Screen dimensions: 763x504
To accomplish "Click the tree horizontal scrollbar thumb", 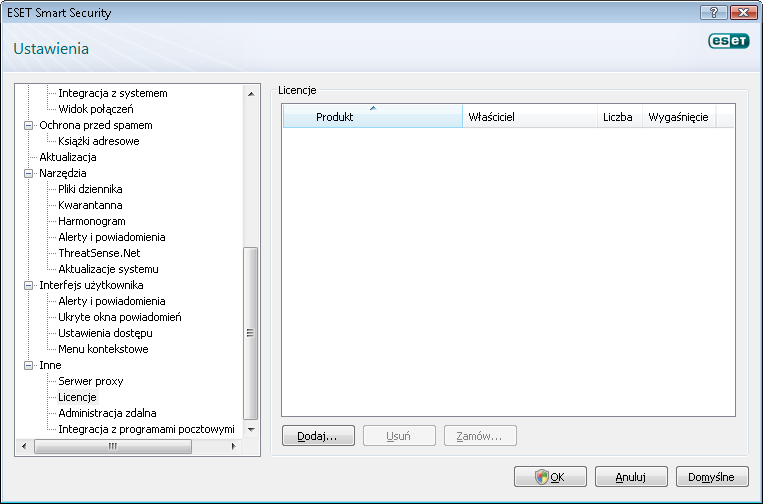I will pyautogui.click(x=112, y=446).
